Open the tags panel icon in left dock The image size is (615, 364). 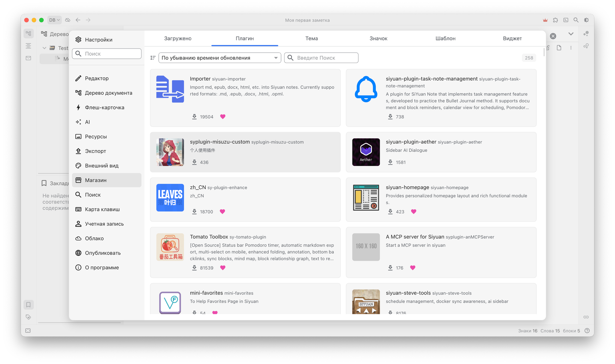pos(28,317)
